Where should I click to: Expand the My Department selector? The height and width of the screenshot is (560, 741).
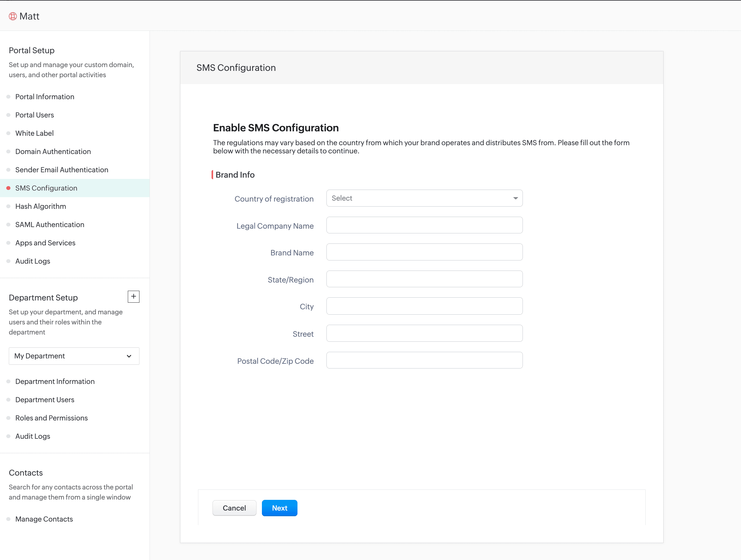(74, 356)
